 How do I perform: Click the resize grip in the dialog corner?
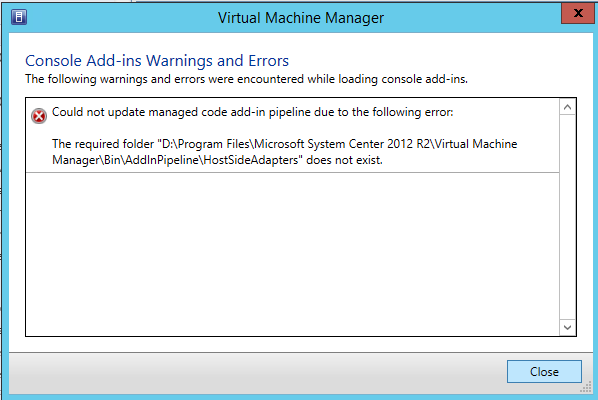point(586,387)
